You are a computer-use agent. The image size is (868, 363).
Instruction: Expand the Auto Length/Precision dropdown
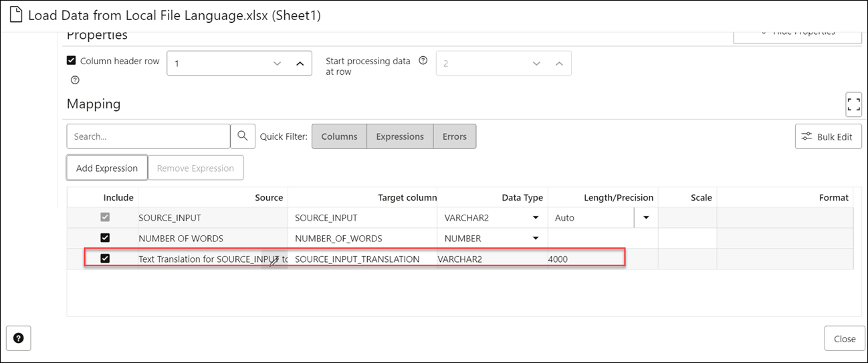[646, 218]
